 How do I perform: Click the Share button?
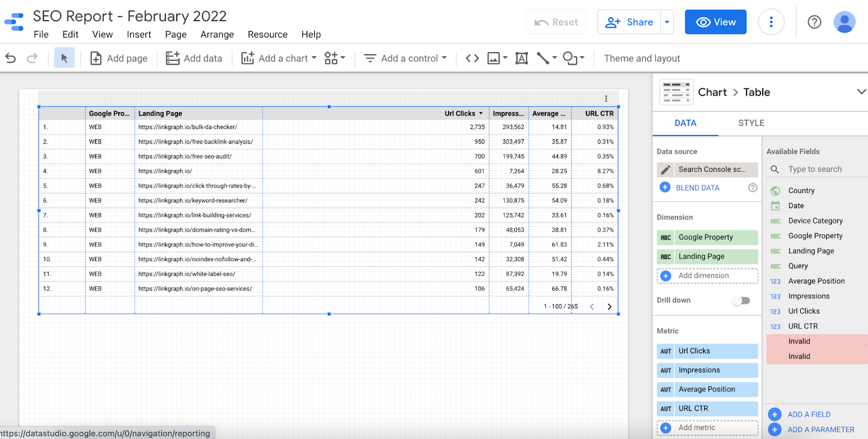(x=629, y=22)
